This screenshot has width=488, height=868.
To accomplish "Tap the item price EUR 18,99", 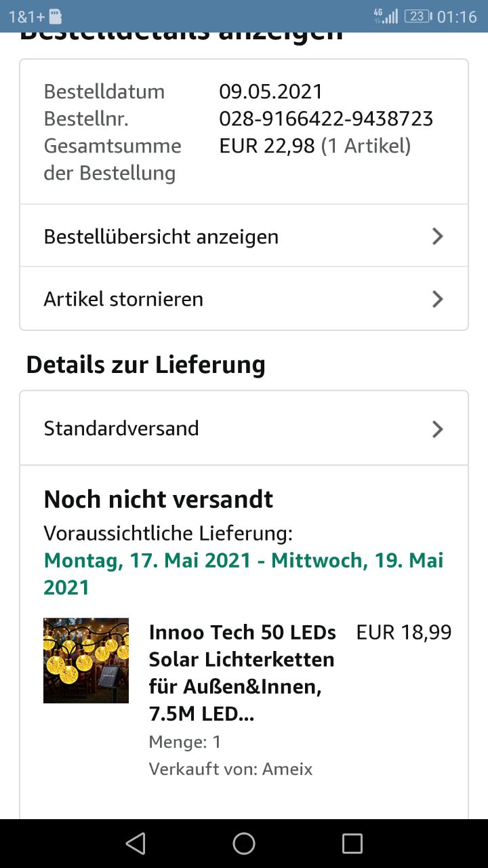I will point(404,632).
